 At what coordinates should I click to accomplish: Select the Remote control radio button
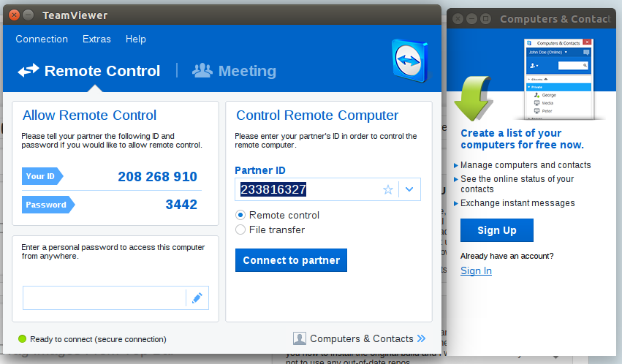pyautogui.click(x=240, y=215)
